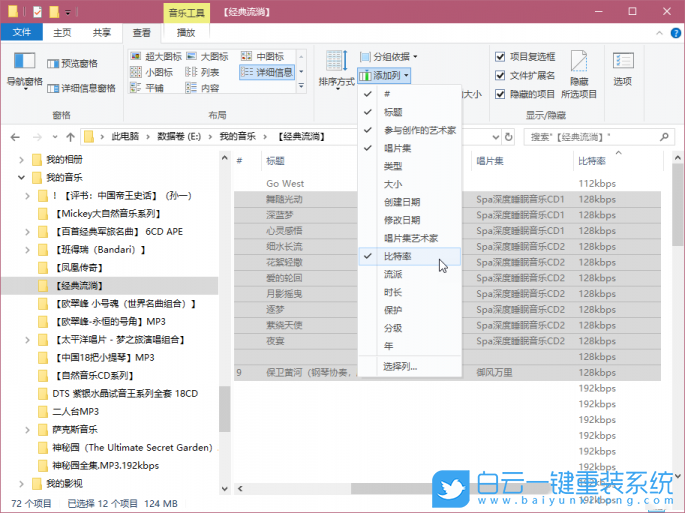This screenshot has height=513, width=685.
Task: Go back with the back arrow
Action: [15, 137]
